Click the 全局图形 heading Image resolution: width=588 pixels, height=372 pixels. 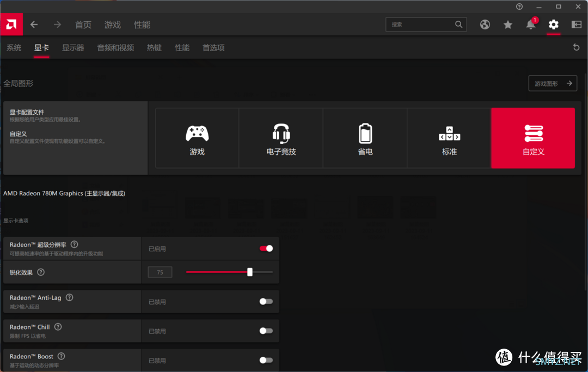point(19,83)
